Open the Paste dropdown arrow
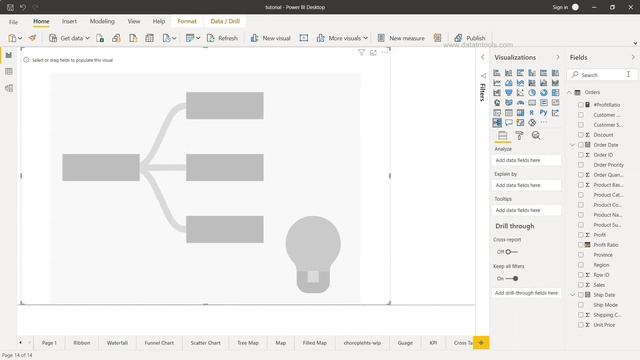 (20, 38)
